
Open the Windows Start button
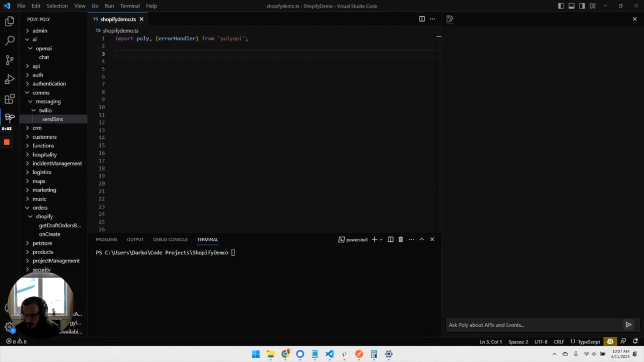point(256,354)
